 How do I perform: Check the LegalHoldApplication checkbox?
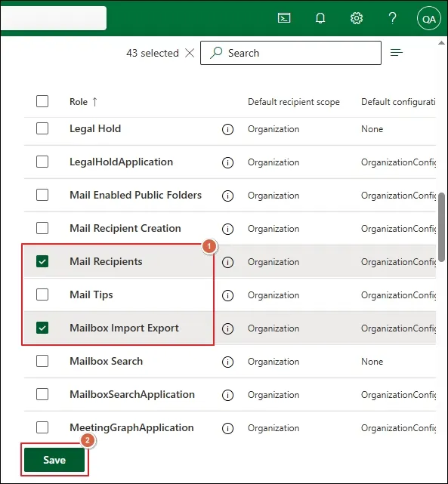click(x=42, y=162)
